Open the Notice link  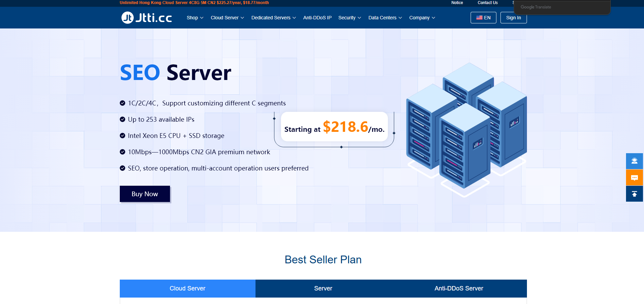[x=457, y=3]
